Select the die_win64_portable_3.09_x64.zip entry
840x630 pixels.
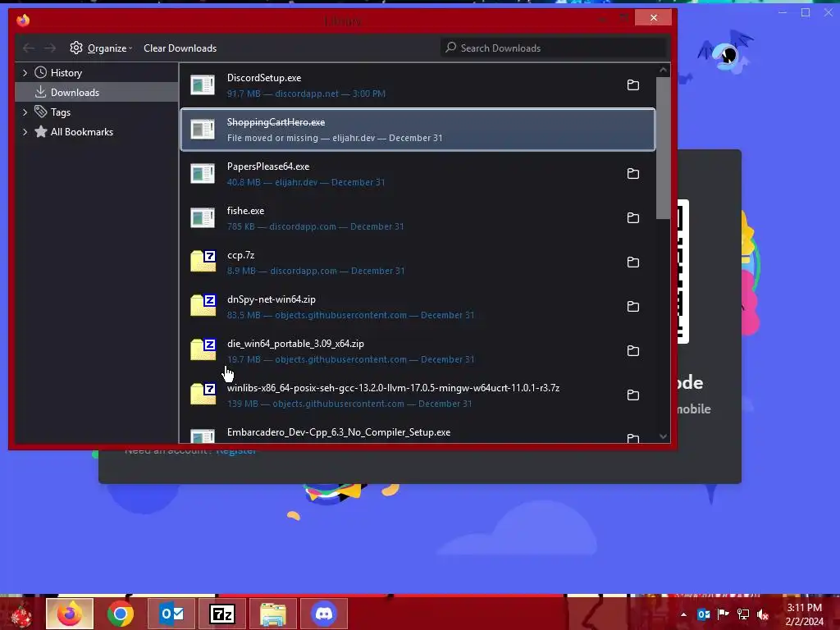[418, 351]
